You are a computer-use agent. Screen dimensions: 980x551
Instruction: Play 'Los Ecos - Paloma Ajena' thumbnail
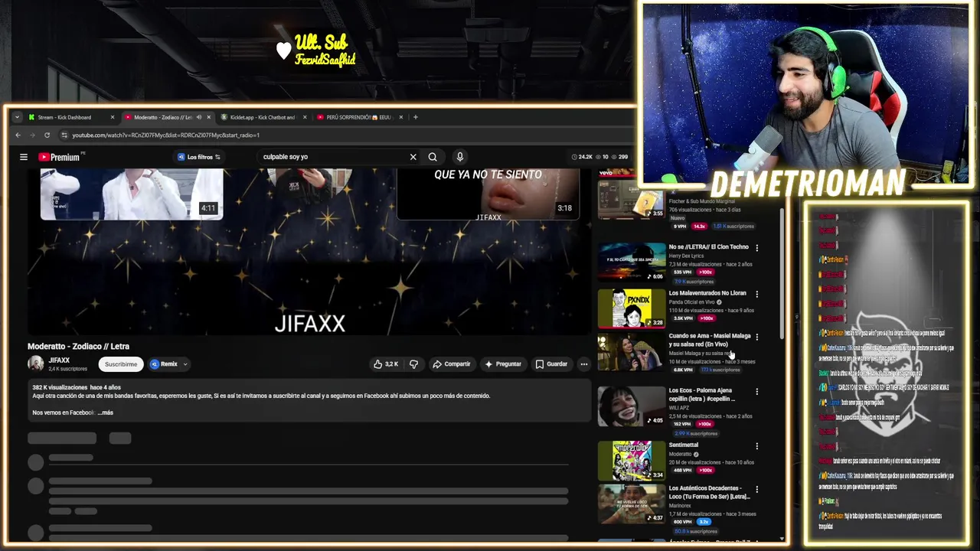click(632, 406)
